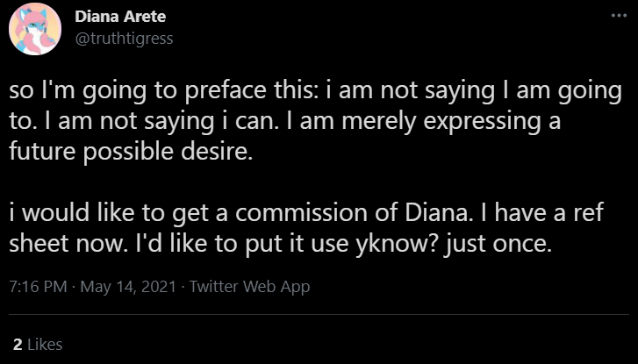
Task: Click the word "yknow?" in the tweet
Action: point(396,245)
